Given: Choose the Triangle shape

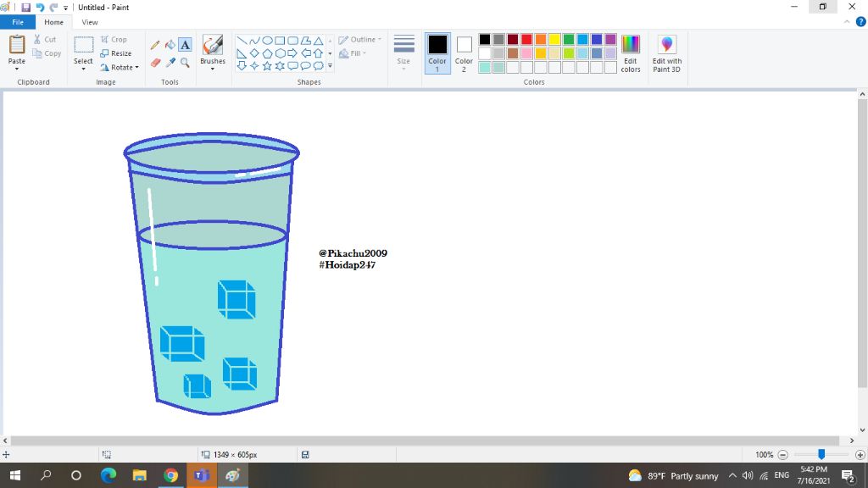Looking at the screenshot, I should 319,41.
